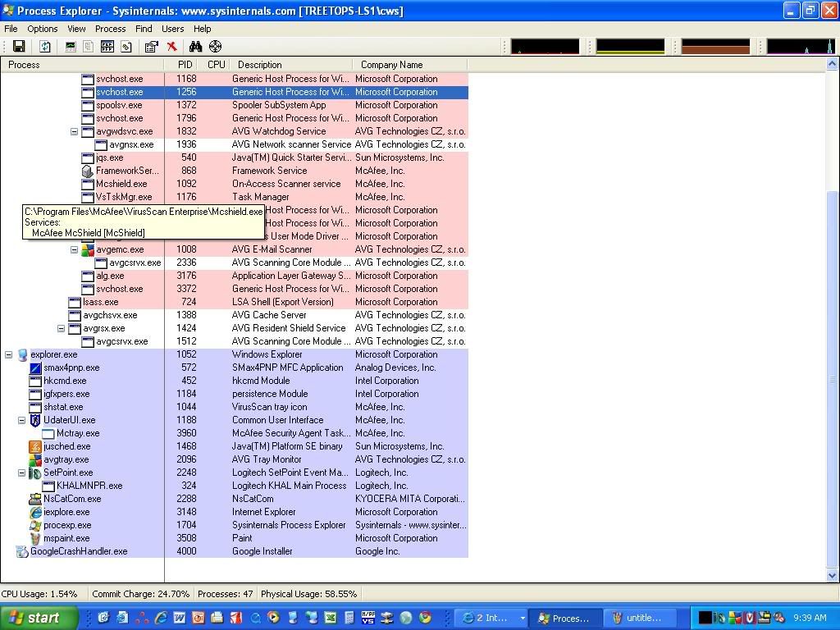Click the 'Processes: 47' status bar entry

(225, 594)
